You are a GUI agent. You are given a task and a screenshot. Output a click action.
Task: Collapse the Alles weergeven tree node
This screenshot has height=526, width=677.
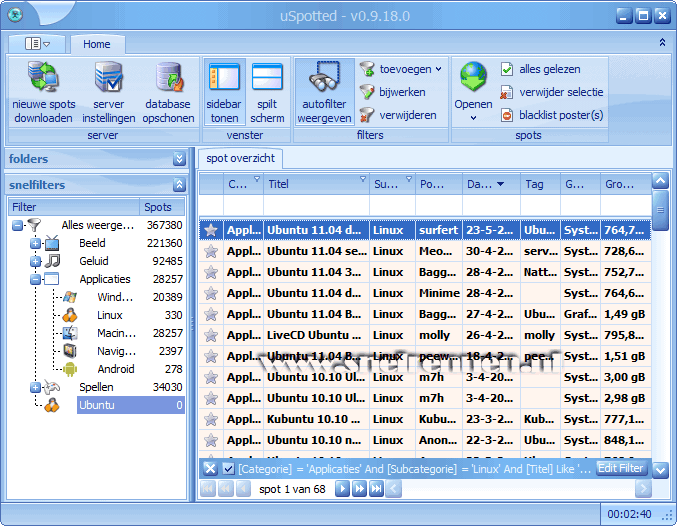pos(17,225)
